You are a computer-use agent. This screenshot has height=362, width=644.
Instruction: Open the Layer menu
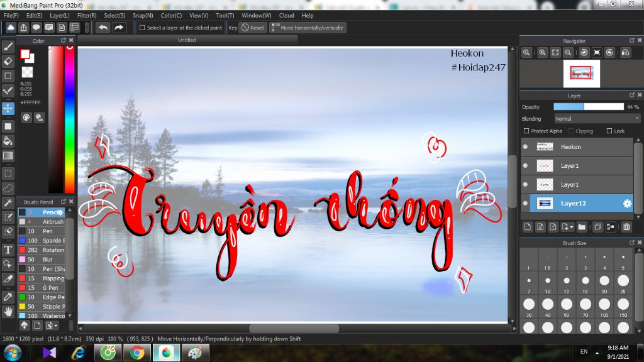point(60,16)
